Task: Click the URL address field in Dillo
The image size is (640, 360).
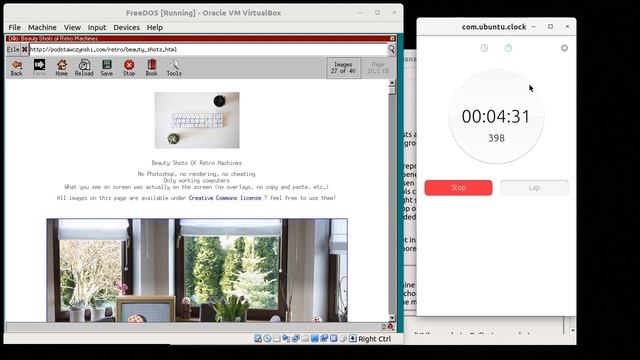Action: tap(208, 49)
